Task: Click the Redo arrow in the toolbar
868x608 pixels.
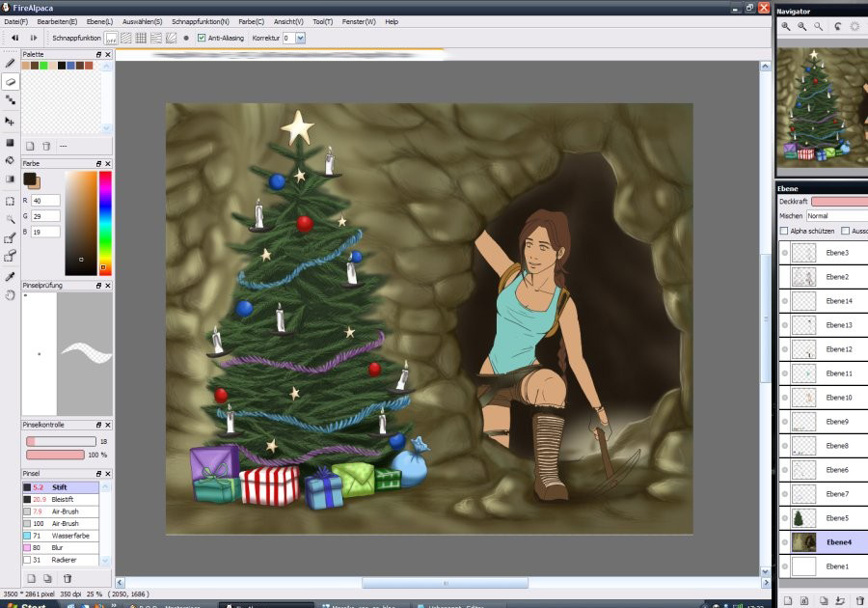Action: 33,39
